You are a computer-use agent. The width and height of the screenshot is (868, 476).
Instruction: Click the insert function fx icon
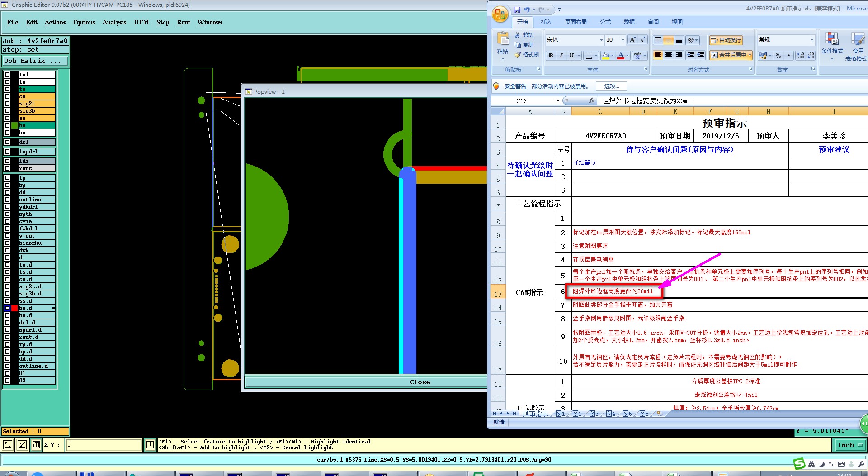click(591, 100)
